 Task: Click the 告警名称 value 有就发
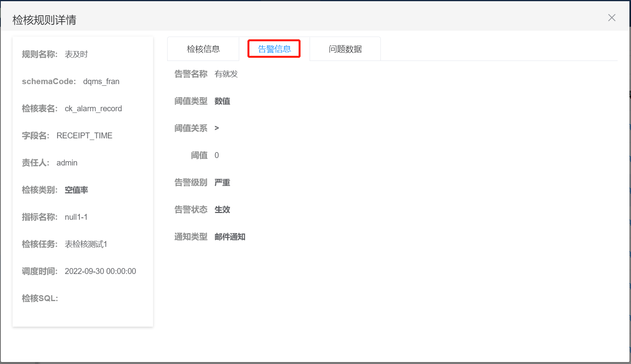(x=226, y=74)
